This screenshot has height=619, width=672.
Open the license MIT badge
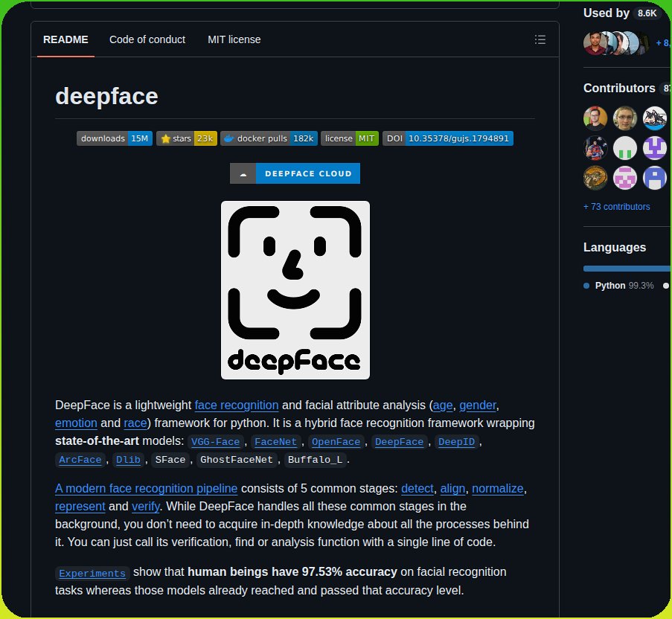(x=349, y=138)
